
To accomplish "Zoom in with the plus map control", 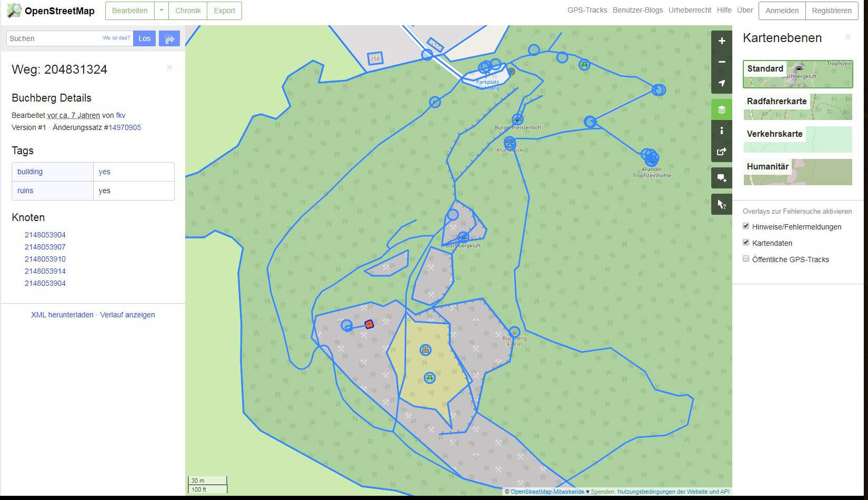I will click(x=722, y=41).
